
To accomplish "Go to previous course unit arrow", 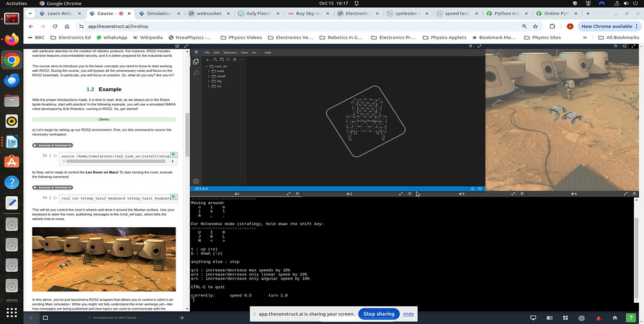I will coord(31,318).
